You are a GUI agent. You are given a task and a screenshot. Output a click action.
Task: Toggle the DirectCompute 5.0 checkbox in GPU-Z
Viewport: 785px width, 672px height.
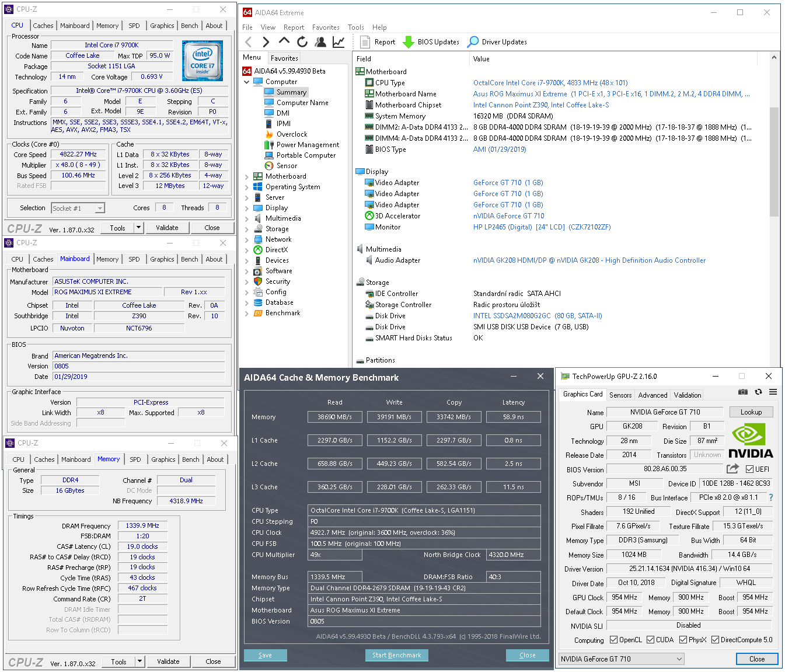coord(715,640)
